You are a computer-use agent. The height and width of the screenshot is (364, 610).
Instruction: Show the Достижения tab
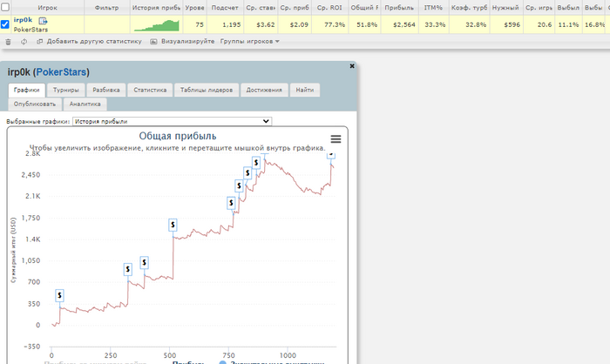click(x=264, y=90)
